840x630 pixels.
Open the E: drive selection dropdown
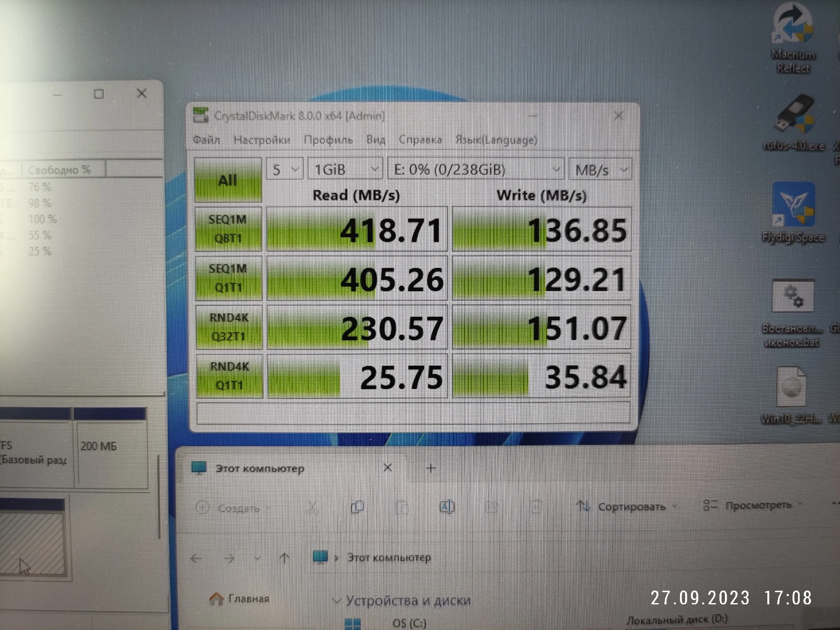[x=475, y=170]
